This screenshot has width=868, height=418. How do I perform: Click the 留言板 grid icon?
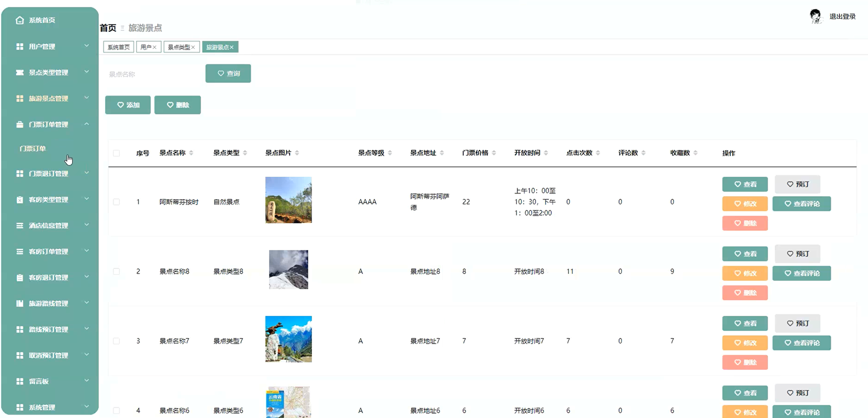20,381
